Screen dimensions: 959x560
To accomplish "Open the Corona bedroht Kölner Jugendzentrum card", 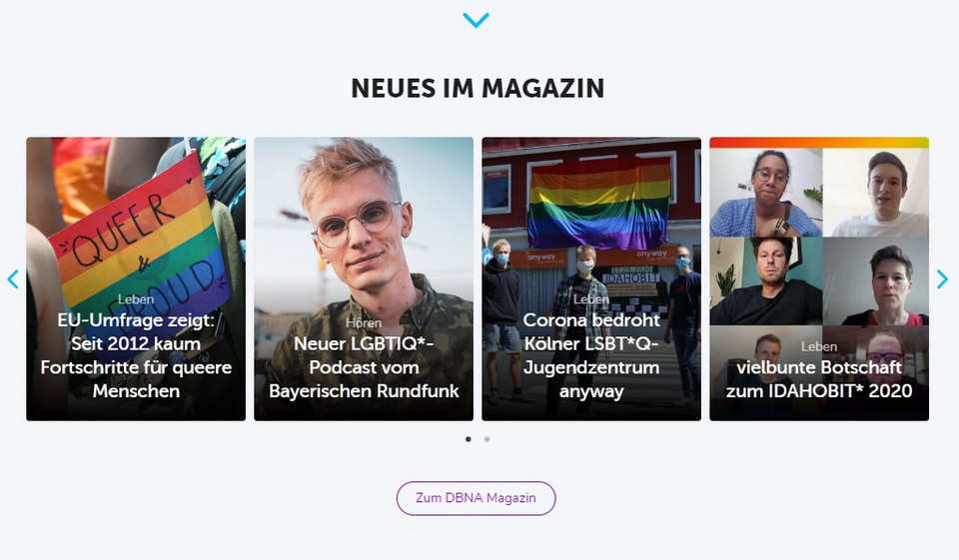I will (x=591, y=279).
